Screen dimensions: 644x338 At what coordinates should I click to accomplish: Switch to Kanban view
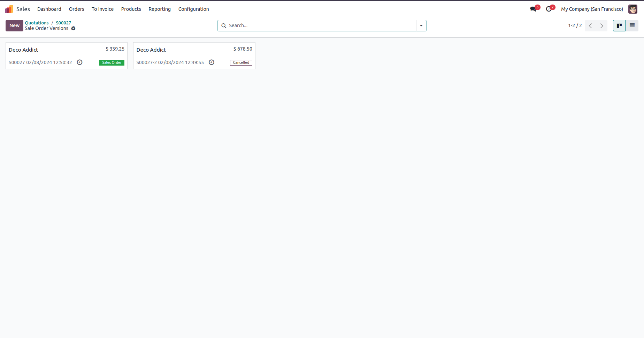pyautogui.click(x=619, y=25)
